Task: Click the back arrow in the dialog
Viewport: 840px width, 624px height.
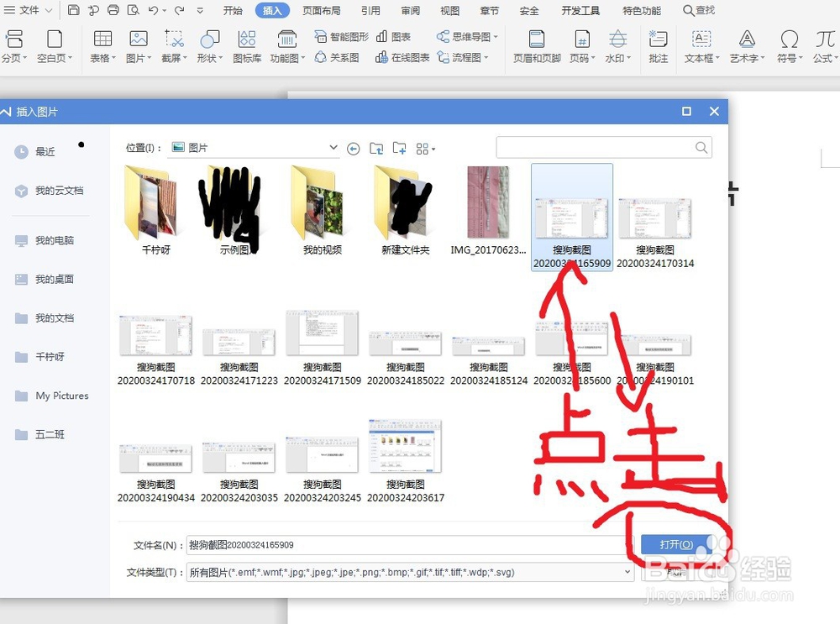Action: (x=353, y=149)
